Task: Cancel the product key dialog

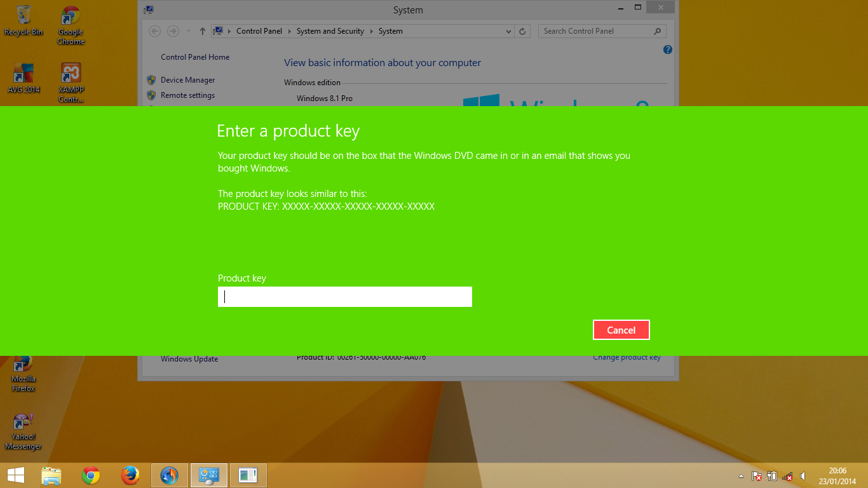Action: pos(621,329)
